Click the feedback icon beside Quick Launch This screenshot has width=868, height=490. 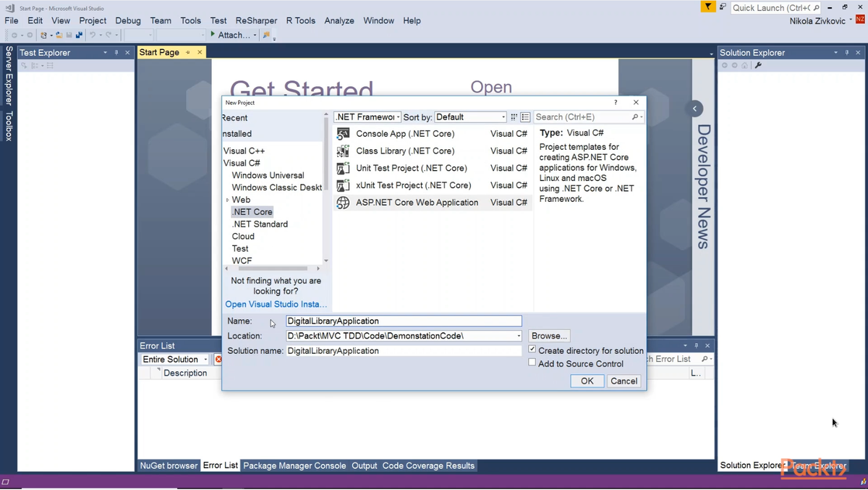click(x=723, y=7)
